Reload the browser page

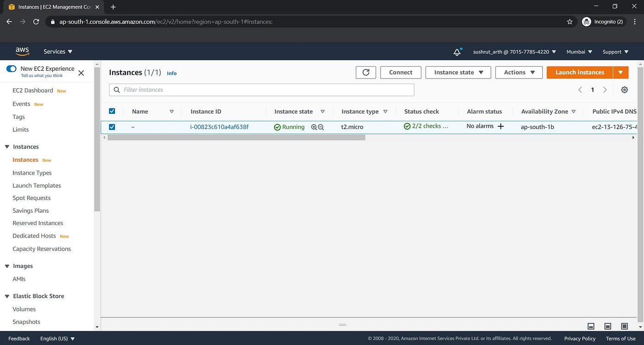point(36,22)
